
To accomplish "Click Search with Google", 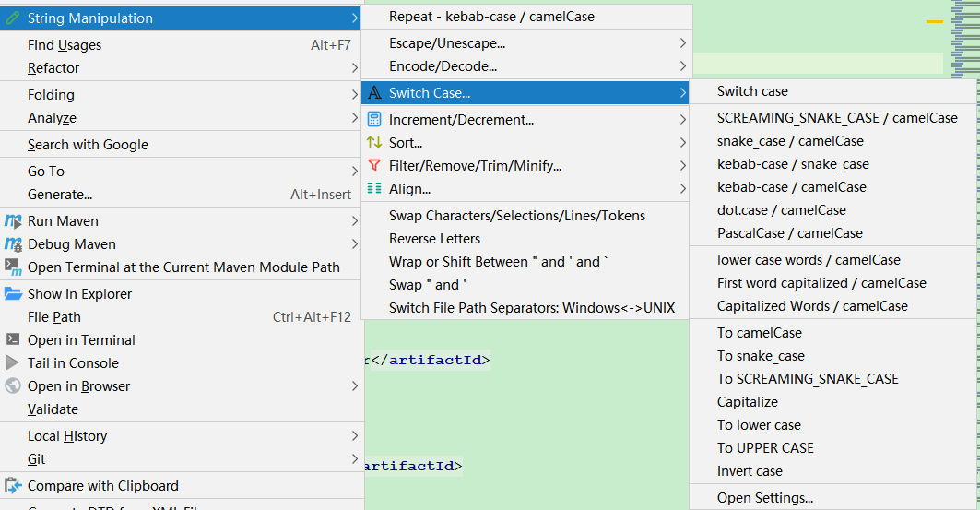I will [88, 145].
